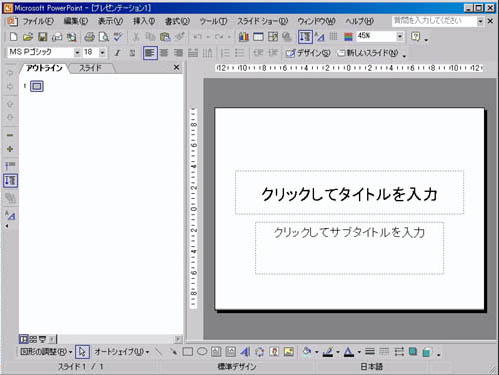The image size is (499, 375).
Task: Open the 編集 menu
Action: pyautogui.click(x=76, y=21)
